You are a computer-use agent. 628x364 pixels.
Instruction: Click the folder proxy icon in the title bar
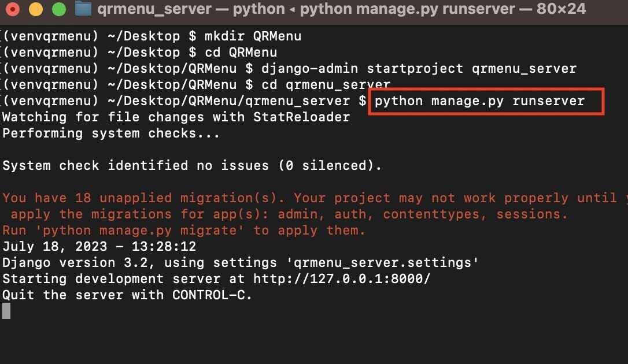pos(82,9)
